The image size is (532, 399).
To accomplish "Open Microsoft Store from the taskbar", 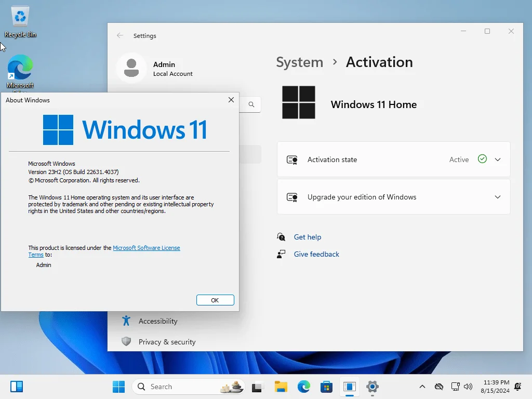I will 326,387.
